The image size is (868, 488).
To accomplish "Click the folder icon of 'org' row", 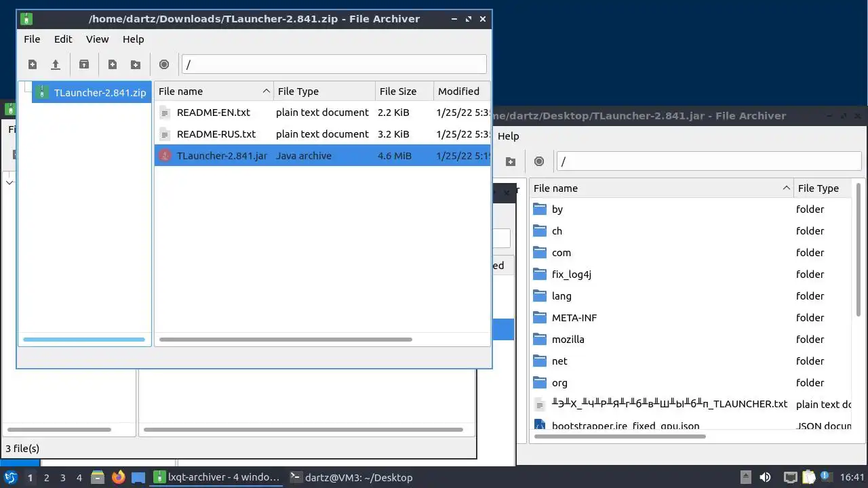I will pyautogui.click(x=540, y=383).
